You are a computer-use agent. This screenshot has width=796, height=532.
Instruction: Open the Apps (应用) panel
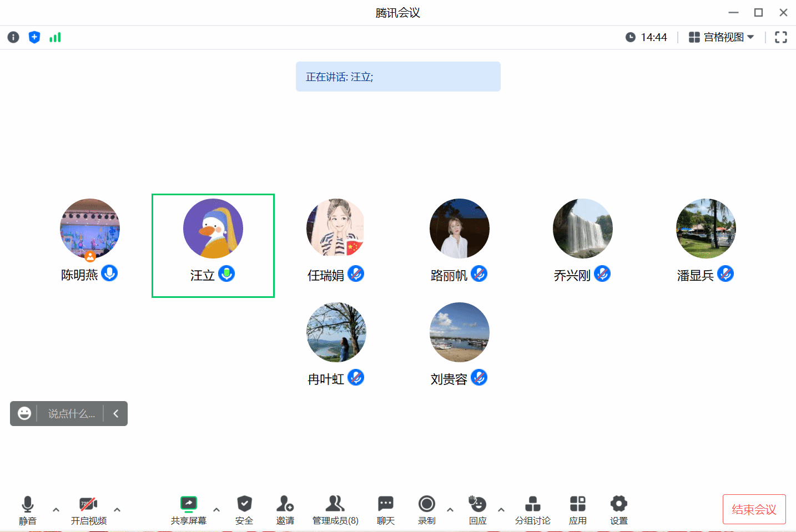coord(577,510)
